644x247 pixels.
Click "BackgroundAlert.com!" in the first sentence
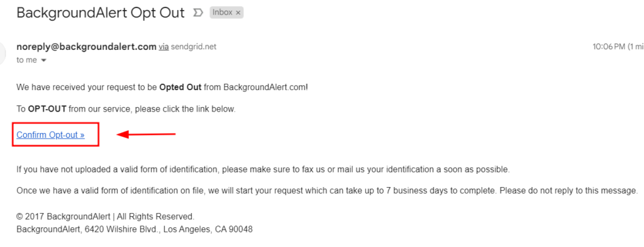(266, 88)
